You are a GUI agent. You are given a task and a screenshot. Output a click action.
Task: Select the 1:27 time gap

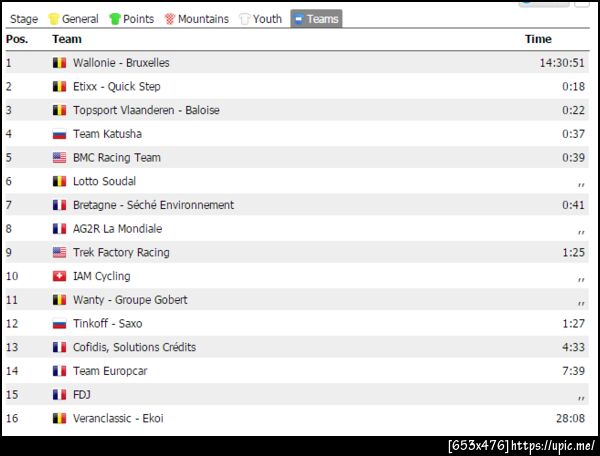(x=573, y=324)
